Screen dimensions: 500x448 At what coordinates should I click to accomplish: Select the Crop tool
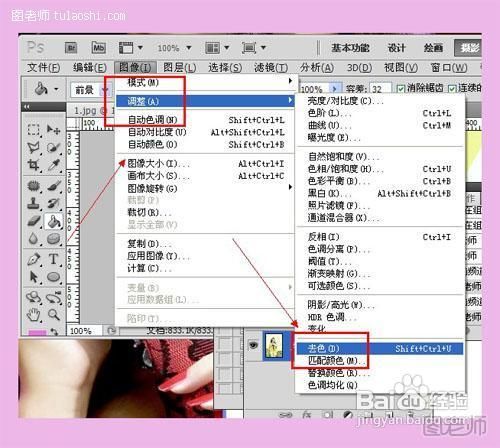33,165
